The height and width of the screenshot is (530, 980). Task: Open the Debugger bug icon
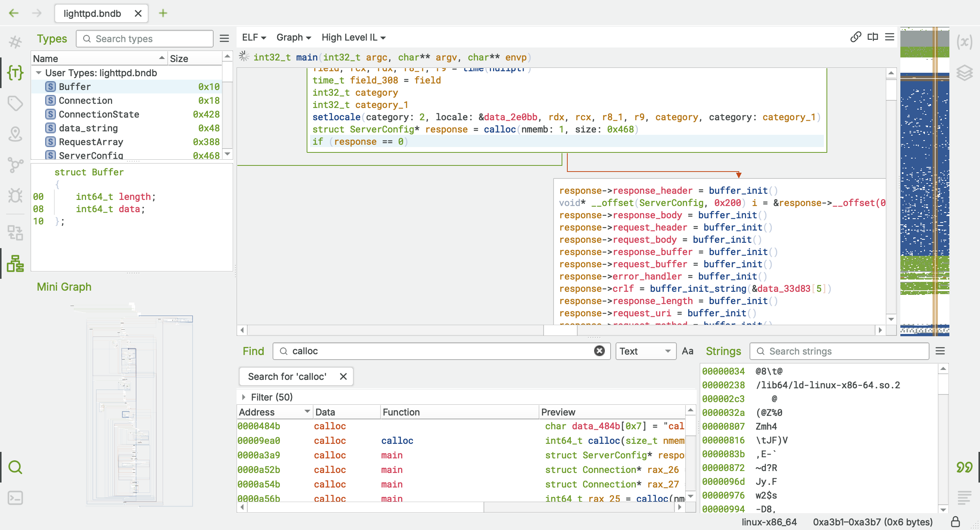[15, 195]
